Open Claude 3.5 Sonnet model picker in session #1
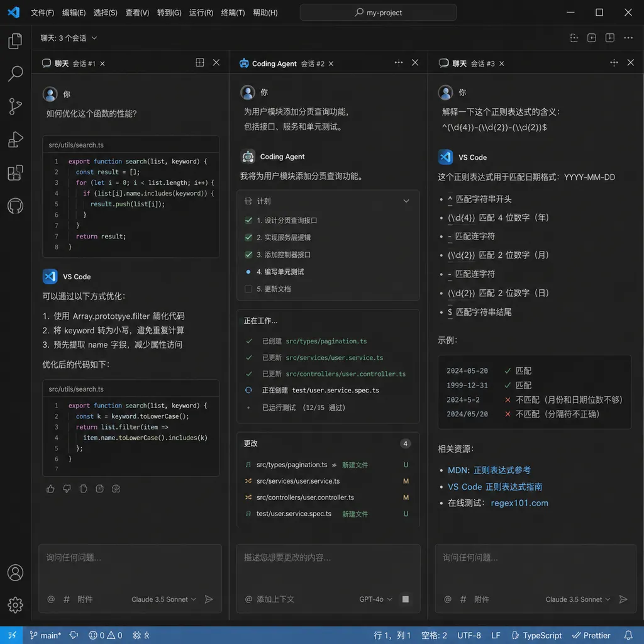 tap(164, 599)
